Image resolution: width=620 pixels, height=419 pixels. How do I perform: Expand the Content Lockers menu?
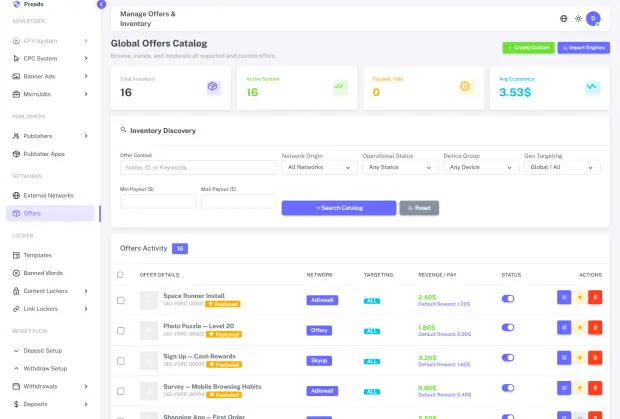[x=50, y=291]
